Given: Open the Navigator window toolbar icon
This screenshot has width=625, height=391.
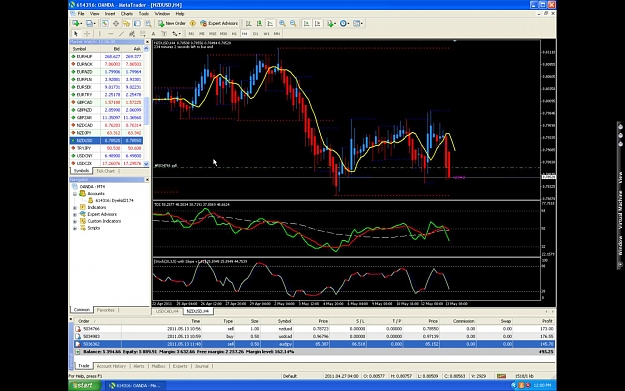Looking at the screenshot, I should tap(126, 24).
